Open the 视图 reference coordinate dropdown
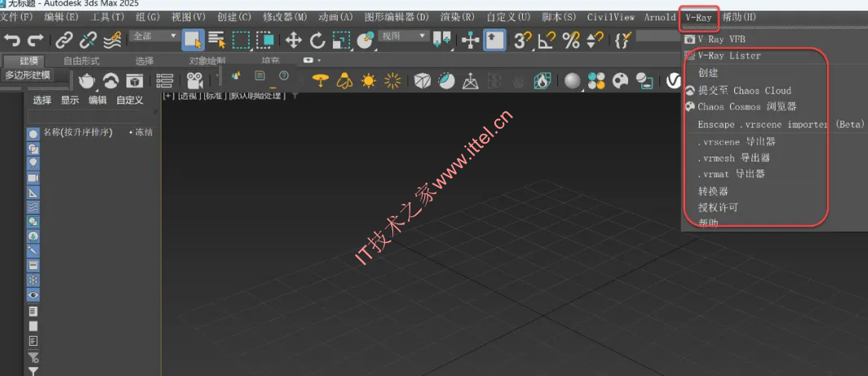The image size is (868, 376). pos(405,36)
